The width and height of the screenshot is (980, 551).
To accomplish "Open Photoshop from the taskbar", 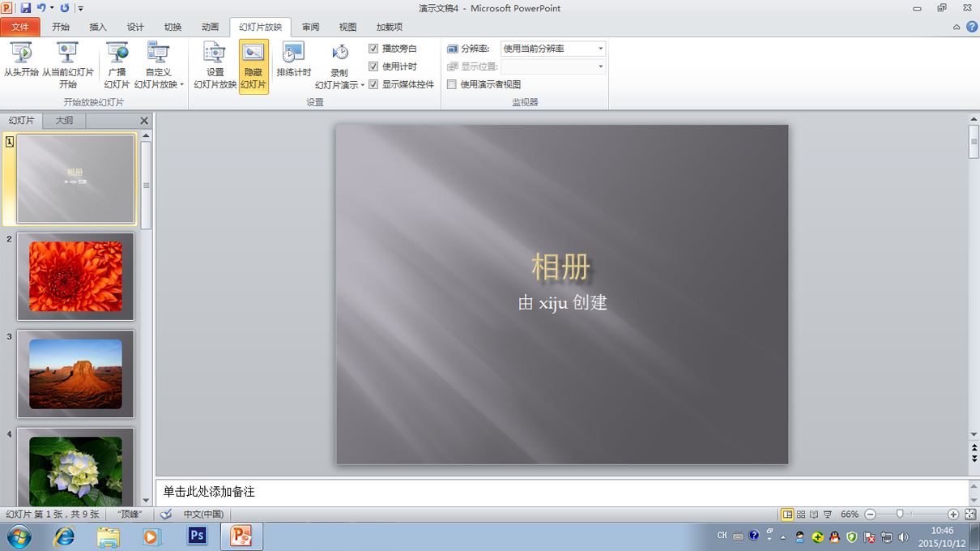I will click(197, 536).
